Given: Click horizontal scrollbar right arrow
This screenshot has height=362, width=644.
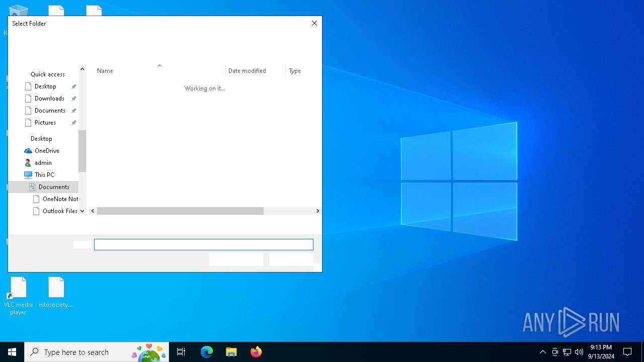Looking at the screenshot, I should click(x=317, y=211).
